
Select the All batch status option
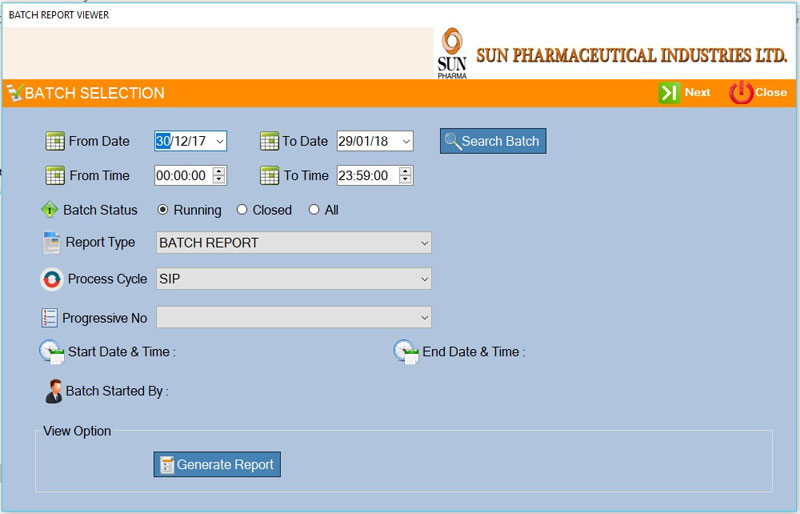tap(314, 210)
